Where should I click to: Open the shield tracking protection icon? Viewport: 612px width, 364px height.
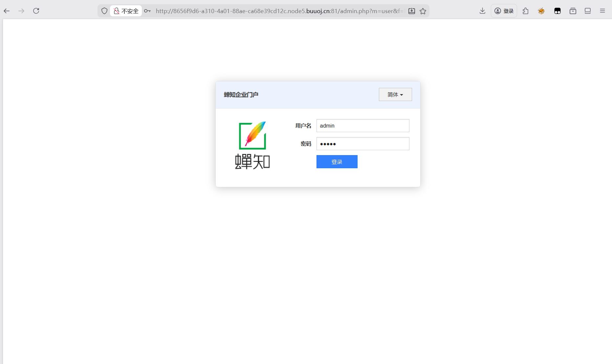(104, 11)
